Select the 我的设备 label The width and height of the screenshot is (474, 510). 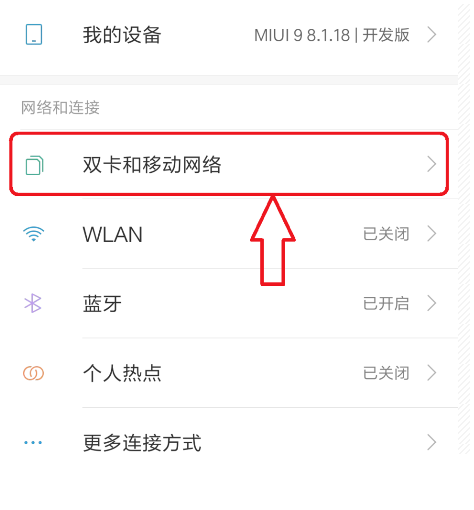point(122,35)
